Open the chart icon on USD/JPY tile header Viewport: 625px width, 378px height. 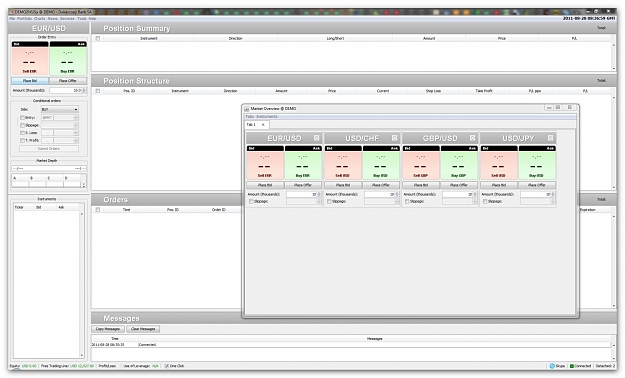(x=550, y=138)
